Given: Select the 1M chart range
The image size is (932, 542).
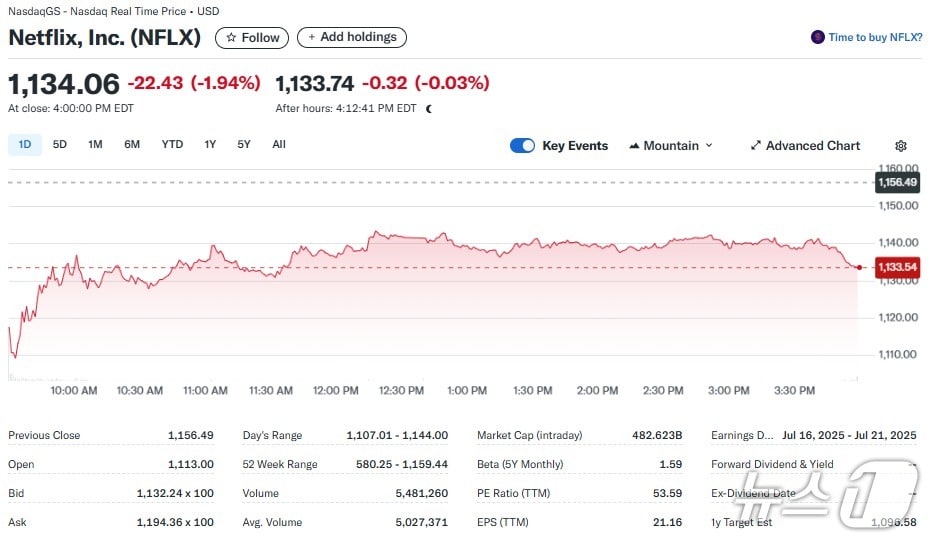Looking at the screenshot, I should point(95,144).
